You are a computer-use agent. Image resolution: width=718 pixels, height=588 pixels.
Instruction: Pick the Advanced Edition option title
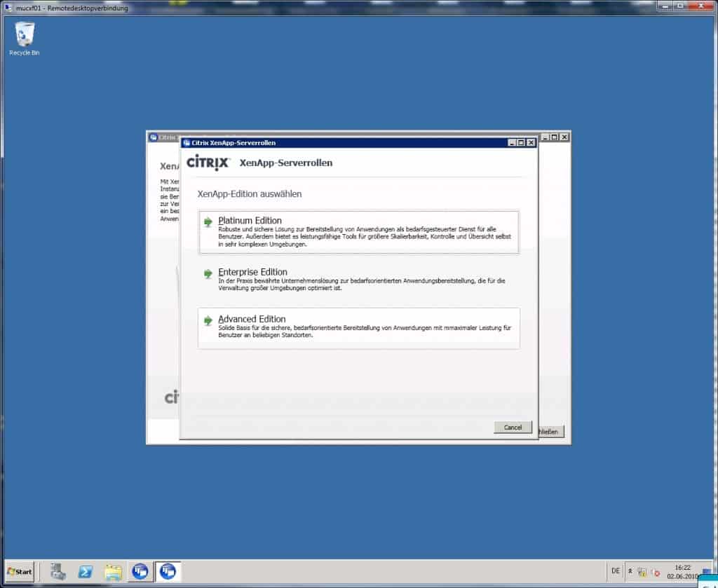(x=252, y=319)
